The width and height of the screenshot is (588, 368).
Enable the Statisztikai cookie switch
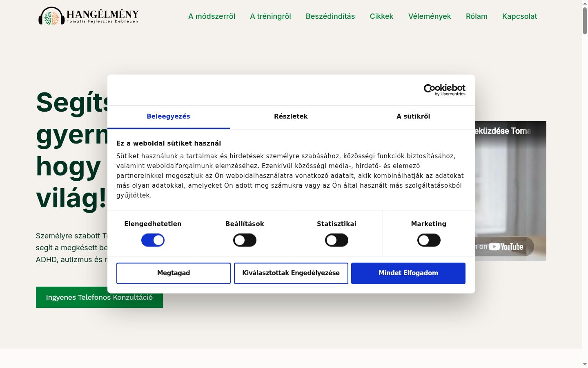(336, 240)
